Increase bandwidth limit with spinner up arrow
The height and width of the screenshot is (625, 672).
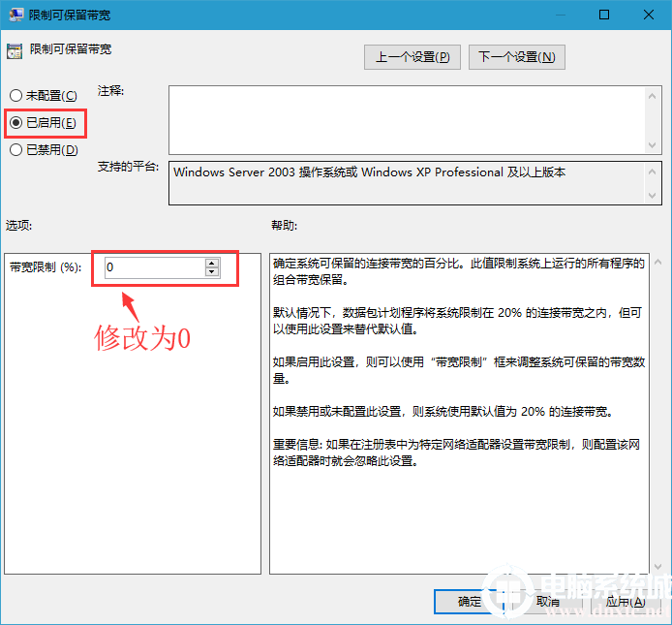point(212,263)
